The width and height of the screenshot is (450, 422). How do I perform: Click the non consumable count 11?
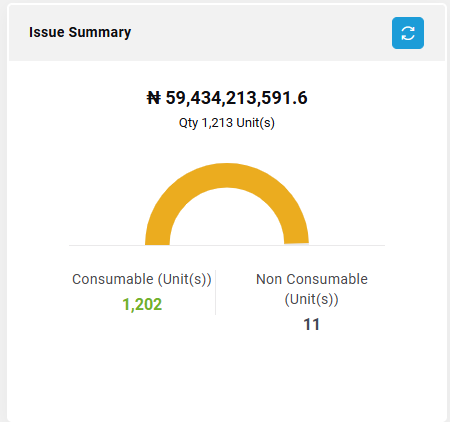312,324
